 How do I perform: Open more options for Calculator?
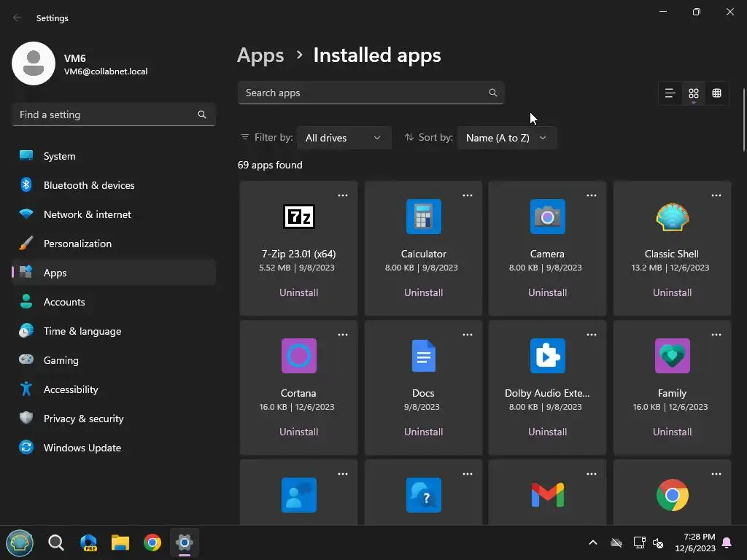point(468,195)
